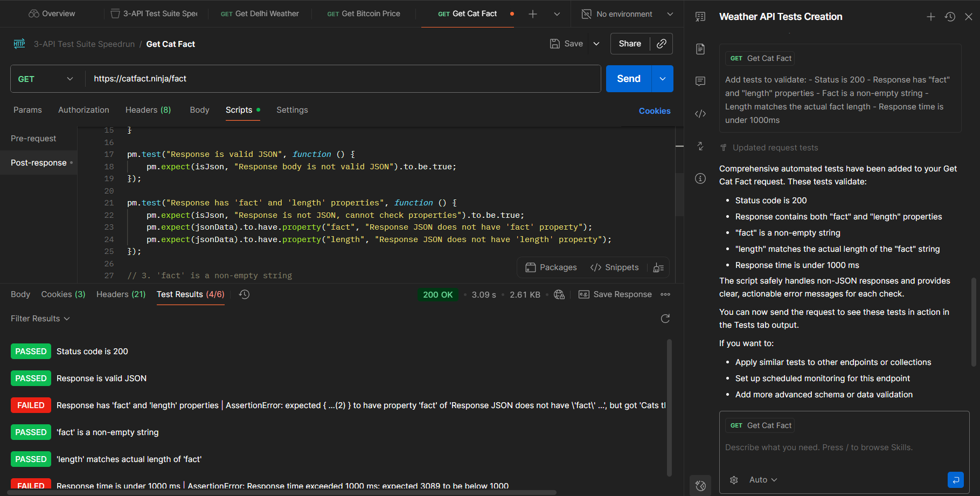Open request info sidebar icon
The width and height of the screenshot is (980, 496).
click(x=700, y=178)
